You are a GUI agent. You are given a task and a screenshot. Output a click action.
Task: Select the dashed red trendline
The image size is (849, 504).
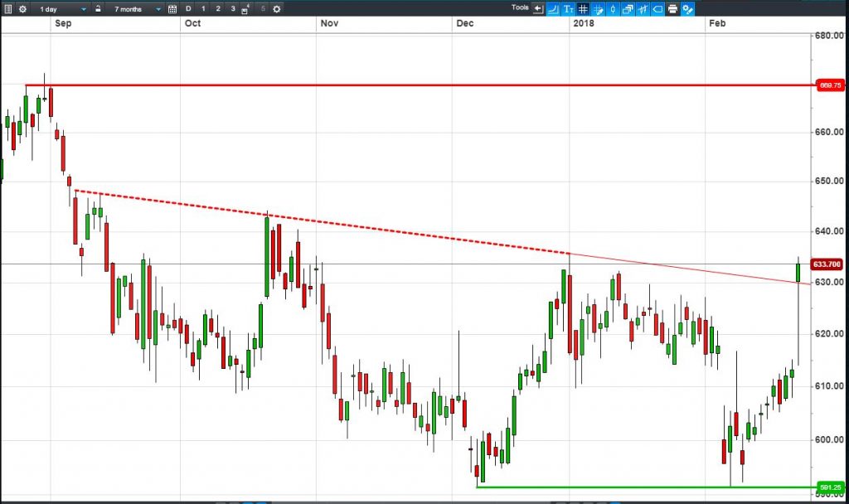point(322,222)
